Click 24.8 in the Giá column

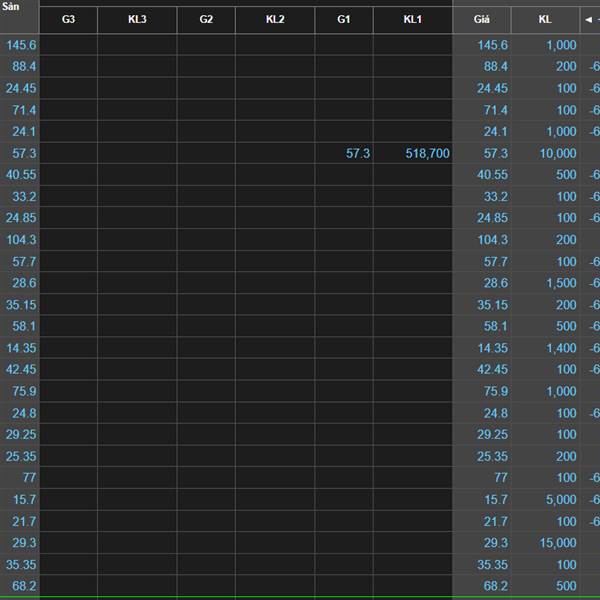pyautogui.click(x=496, y=413)
